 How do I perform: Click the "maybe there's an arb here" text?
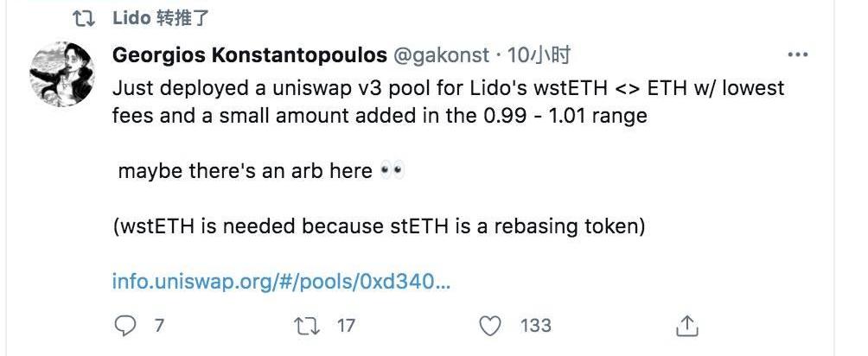[x=247, y=171]
